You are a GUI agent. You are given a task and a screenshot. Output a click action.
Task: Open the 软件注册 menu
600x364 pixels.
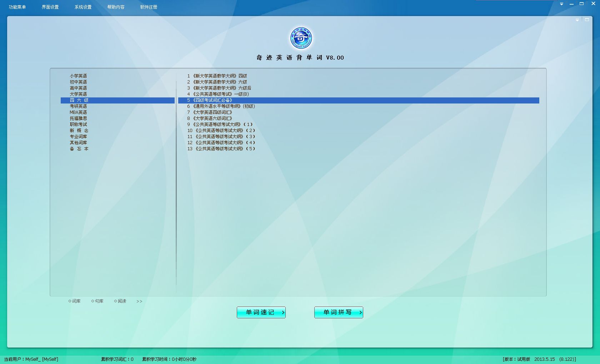[149, 7]
